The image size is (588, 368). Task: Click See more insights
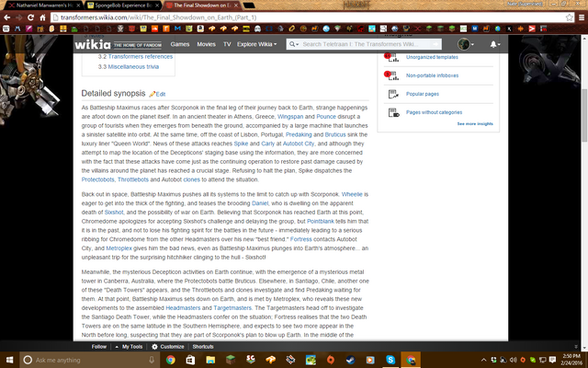click(x=475, y=124)
